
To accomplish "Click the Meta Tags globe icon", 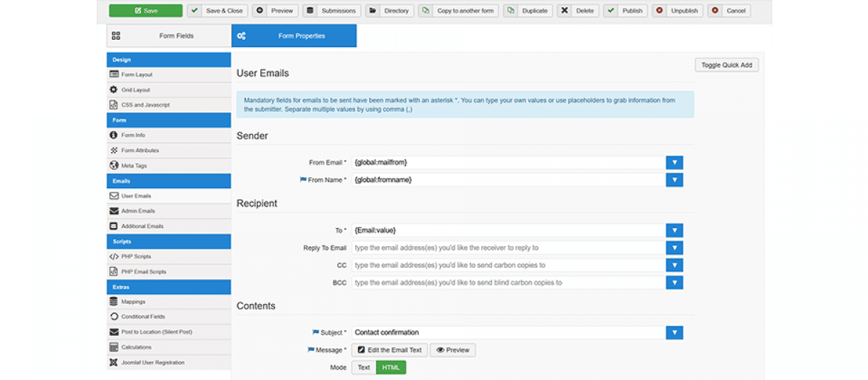I will (x=114, y=166).
